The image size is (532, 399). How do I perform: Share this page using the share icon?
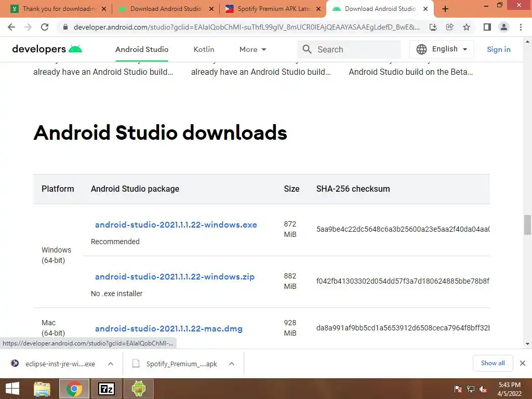click(x=450, y=27)
